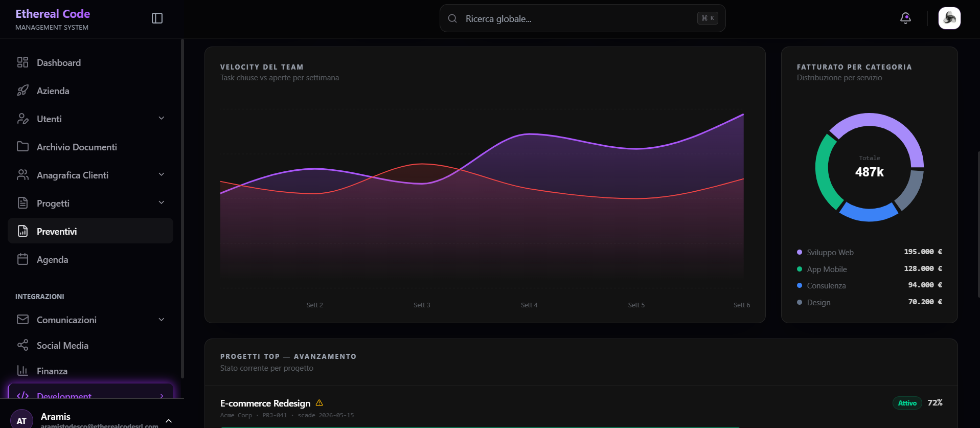The image size is (980, 428).
Task: Click the warning icon beside E-commerce Redesign
Action: point(320,403)
